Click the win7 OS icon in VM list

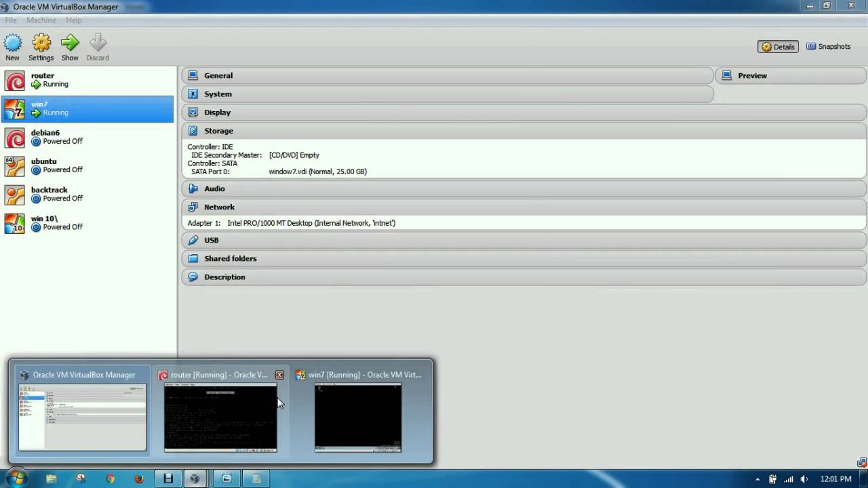pyautogui.click(x=15, y=109)
